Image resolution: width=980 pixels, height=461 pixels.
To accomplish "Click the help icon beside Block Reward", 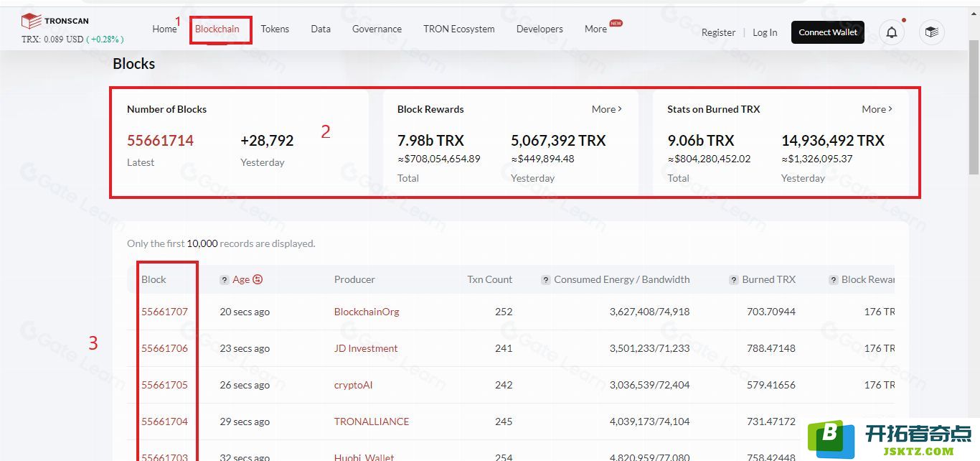I will 834,280.
